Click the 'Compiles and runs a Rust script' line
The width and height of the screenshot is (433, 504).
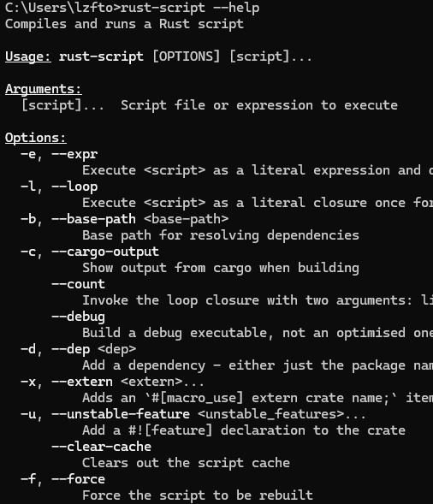[x=124, y=24]
